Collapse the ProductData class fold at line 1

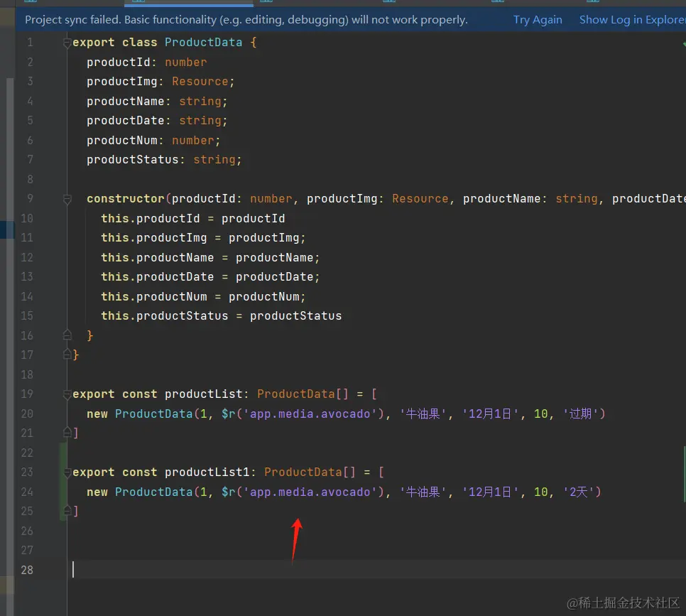tap(67, 43)
